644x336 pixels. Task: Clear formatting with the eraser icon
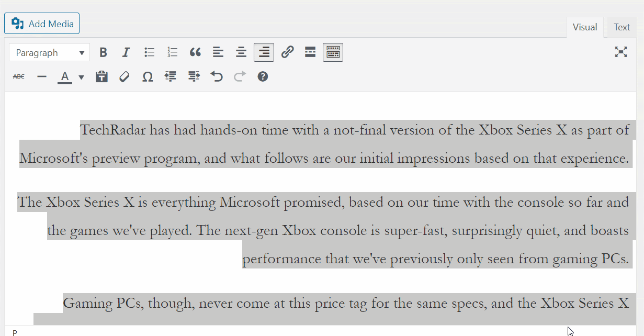(125, 77)
